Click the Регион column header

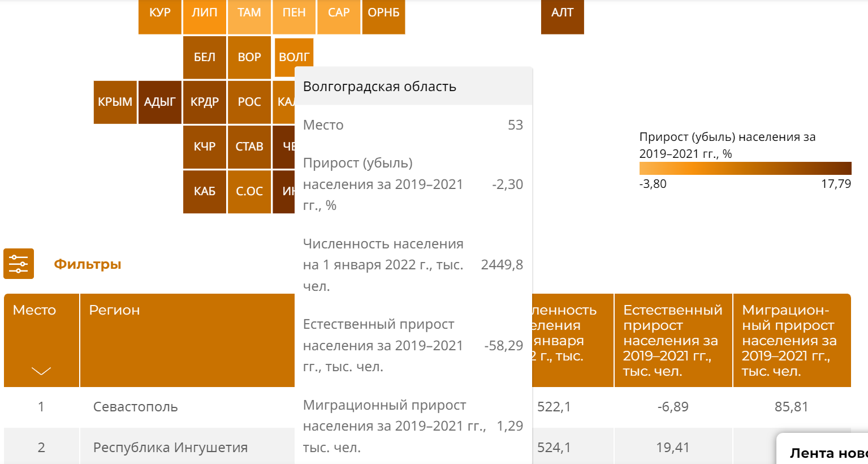187,340
